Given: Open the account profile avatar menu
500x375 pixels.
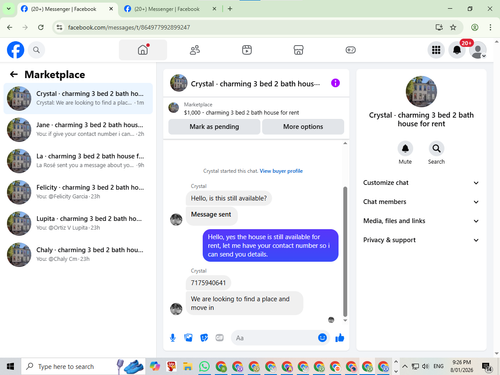Looking at the screenshot, I should (478, 50).
